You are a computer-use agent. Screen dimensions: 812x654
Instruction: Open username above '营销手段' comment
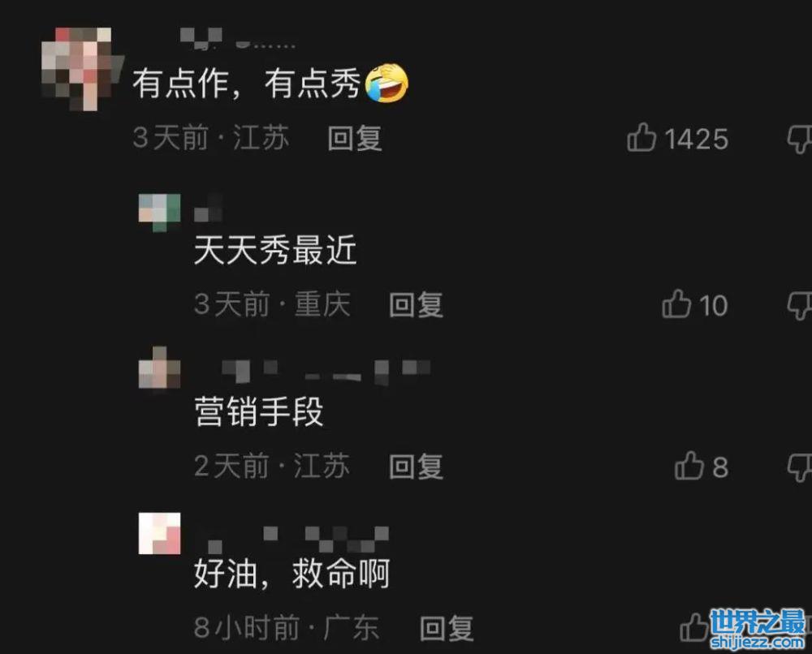click(326, 372)
